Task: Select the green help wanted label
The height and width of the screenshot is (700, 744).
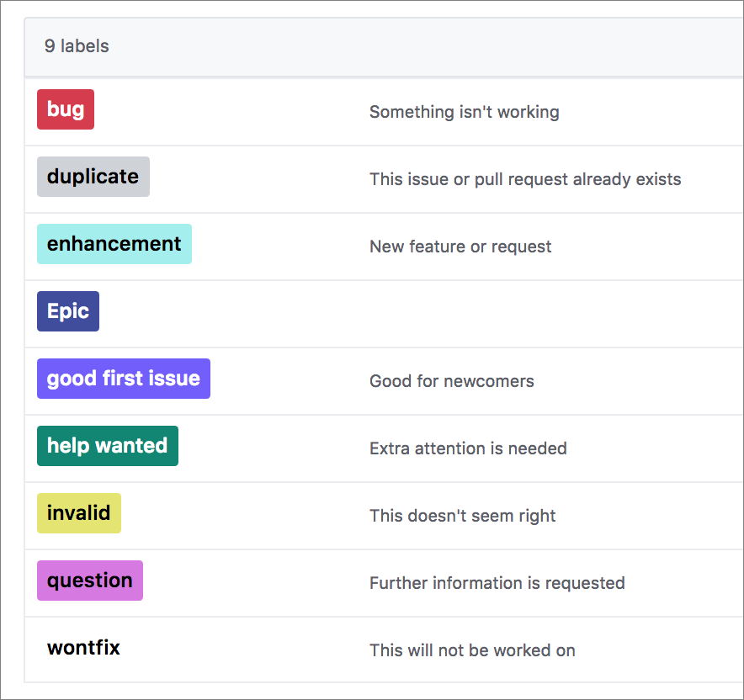Action: tap(108, 446)
